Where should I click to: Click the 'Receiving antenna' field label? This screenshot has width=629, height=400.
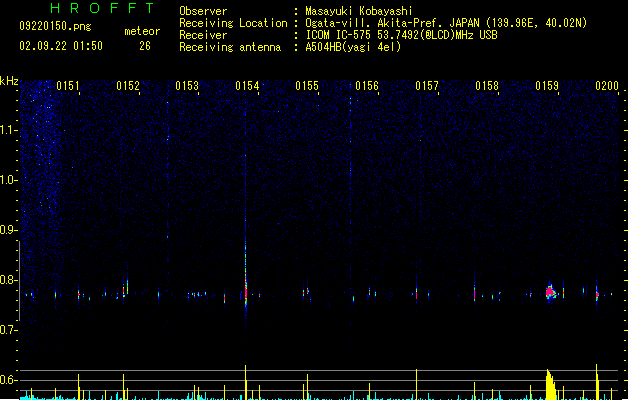coord(230,47)
